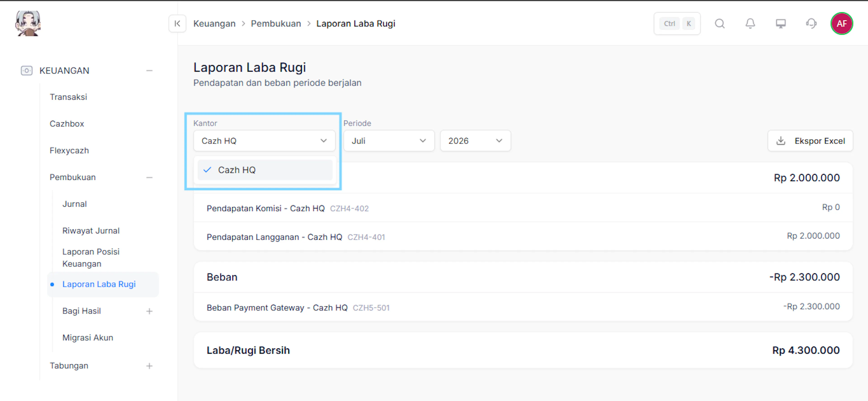Image resolution: width=868 pixels, height=401 pixels.
Task: Click the Ekspor Excel button
Action: (x=810, y=141)
